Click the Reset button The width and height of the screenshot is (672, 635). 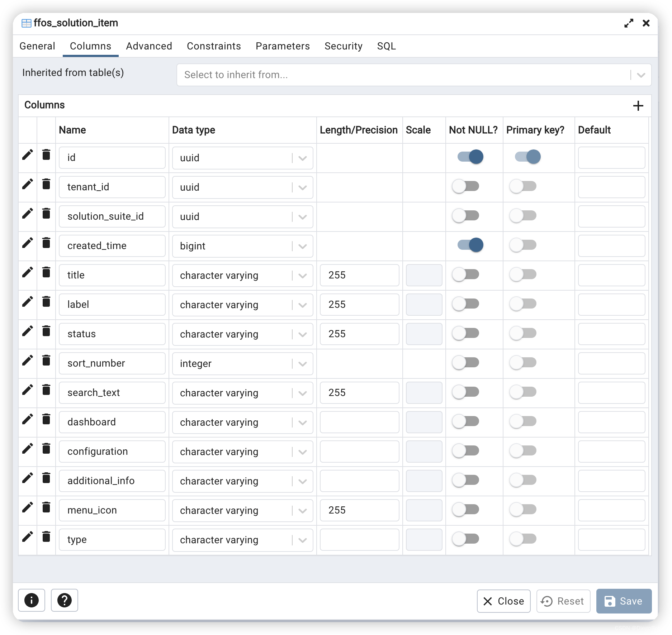click(563, 601)
